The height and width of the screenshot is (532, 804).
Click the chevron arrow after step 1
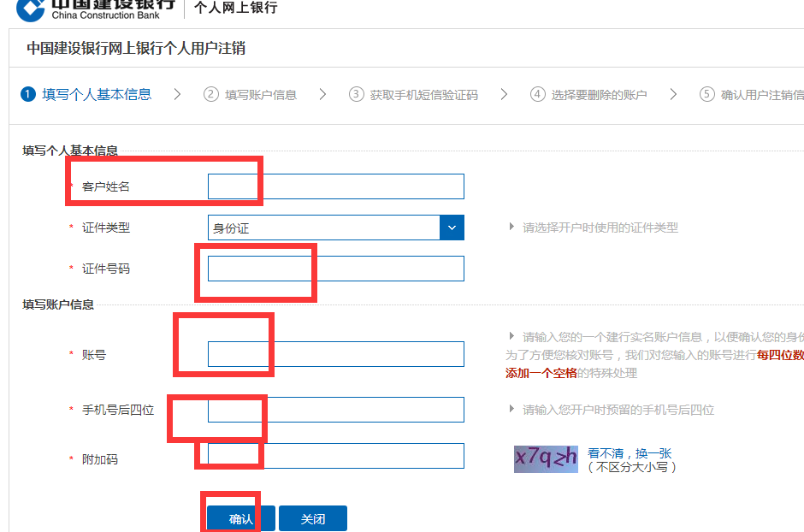[x=177, y=94]
